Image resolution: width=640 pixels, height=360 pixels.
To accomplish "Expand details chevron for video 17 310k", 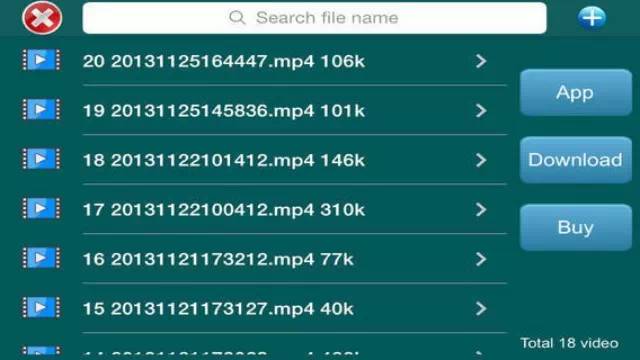I will [481, 210].
